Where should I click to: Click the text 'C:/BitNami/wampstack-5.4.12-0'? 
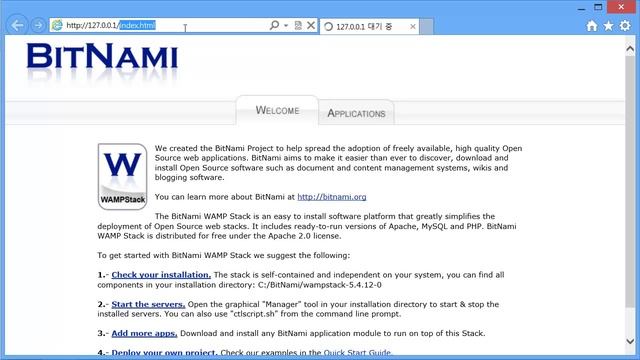click(x=320, y=285)
